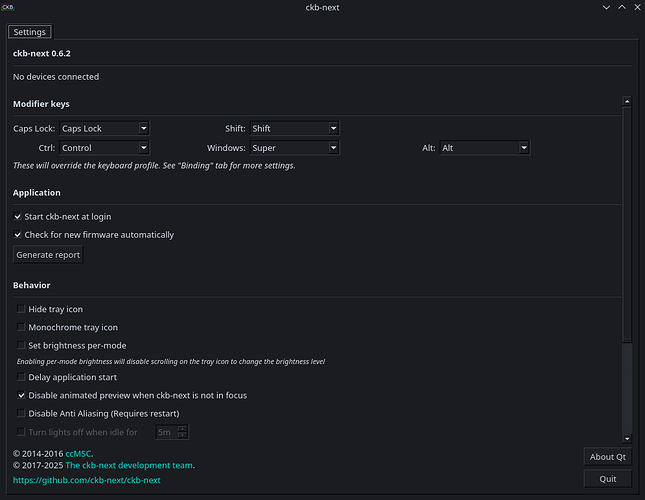Open the Alt modifier dropdown
Image resolution: width=645 pixels, height=500 pixels.
coord(485,148)
